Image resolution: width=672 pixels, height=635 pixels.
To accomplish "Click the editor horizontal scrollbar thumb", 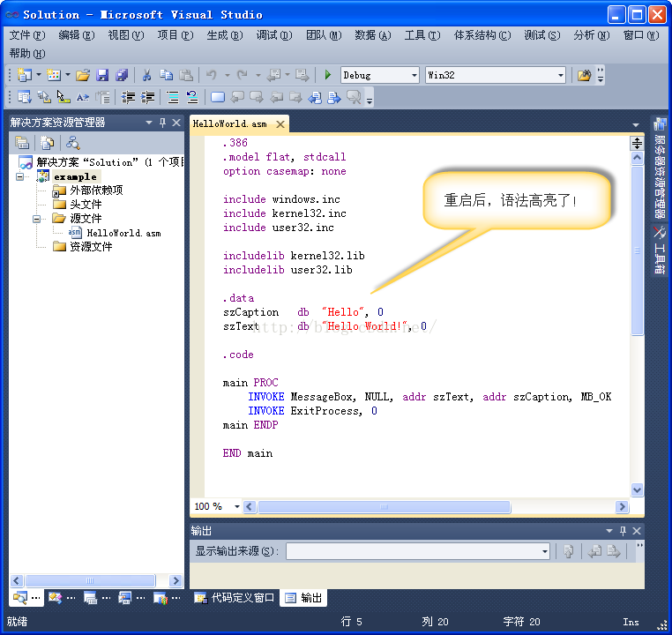I will 384,507.
